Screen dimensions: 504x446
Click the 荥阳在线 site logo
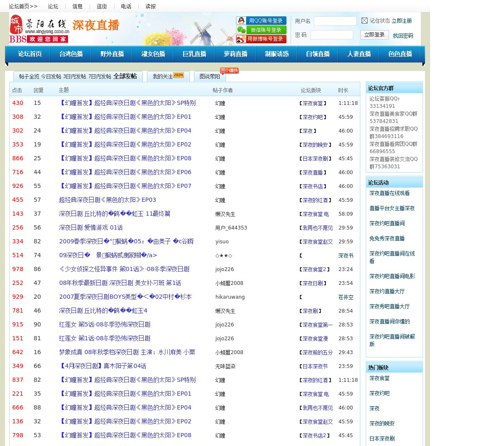[39, 25]
